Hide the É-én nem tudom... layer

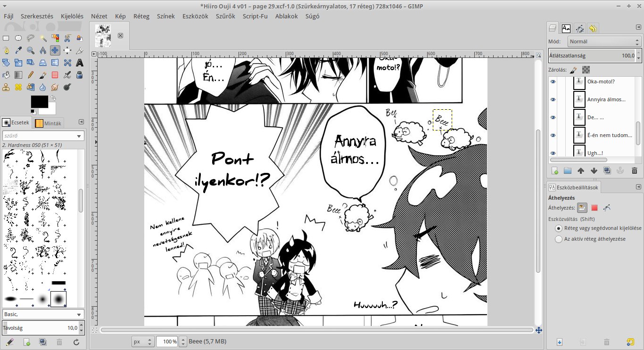553,135
